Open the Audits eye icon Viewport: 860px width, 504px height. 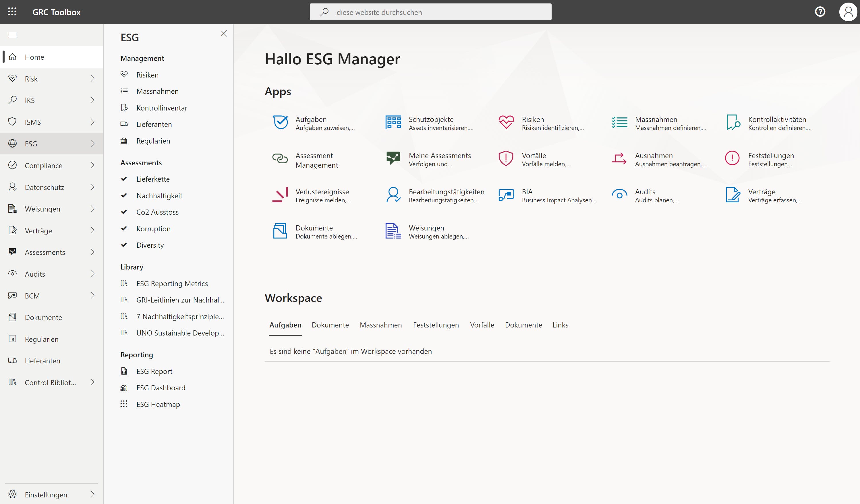point(619,195)
